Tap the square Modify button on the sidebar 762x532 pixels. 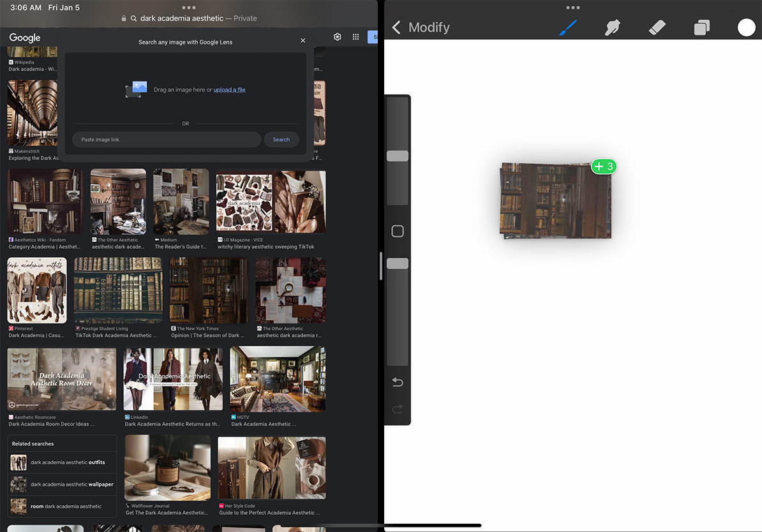point(397,231)
